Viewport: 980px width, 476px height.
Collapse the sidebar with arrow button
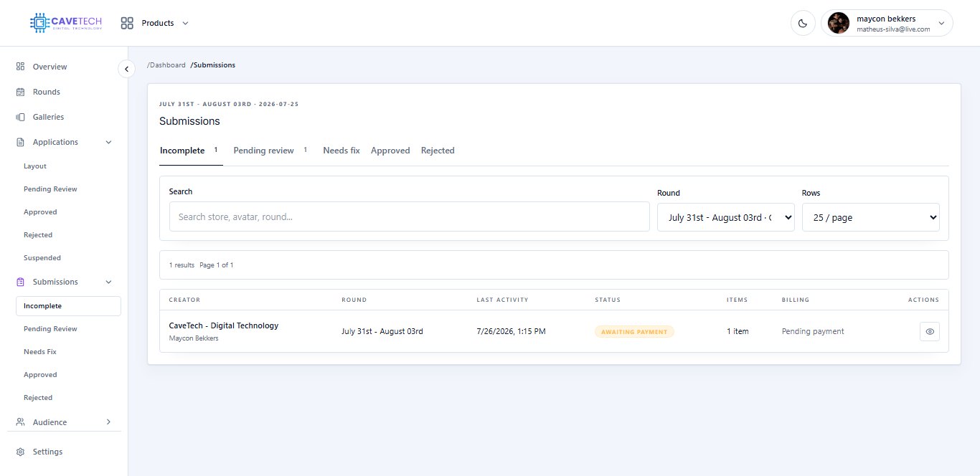[x=126, y=69]
